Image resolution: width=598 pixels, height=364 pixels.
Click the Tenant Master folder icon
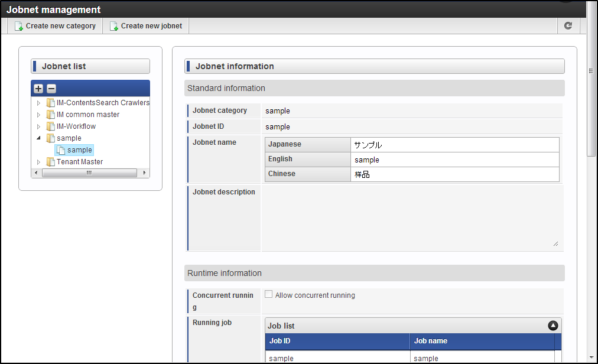pos(51,162)
